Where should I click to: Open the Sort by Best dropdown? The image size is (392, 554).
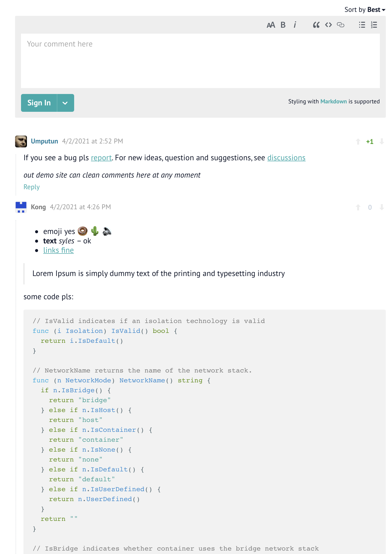365,10
